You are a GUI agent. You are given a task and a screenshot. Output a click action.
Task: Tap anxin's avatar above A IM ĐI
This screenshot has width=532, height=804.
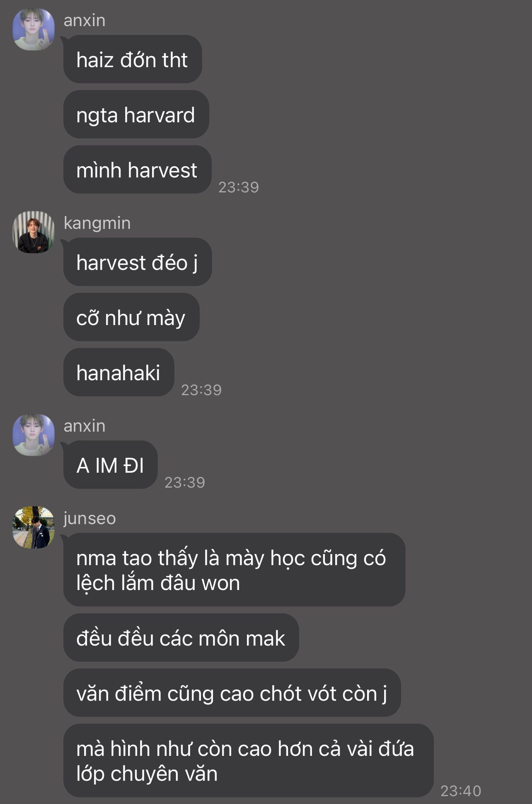click(33, 435)
